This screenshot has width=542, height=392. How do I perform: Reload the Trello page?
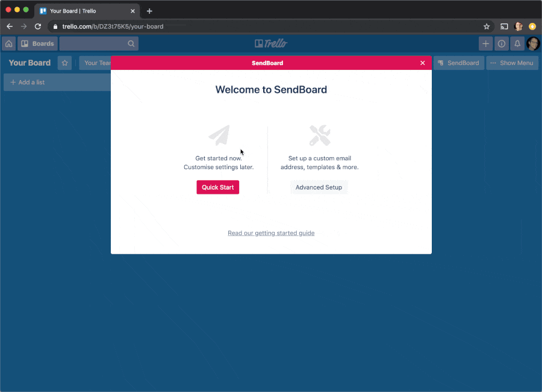click(x=38, y=26)
